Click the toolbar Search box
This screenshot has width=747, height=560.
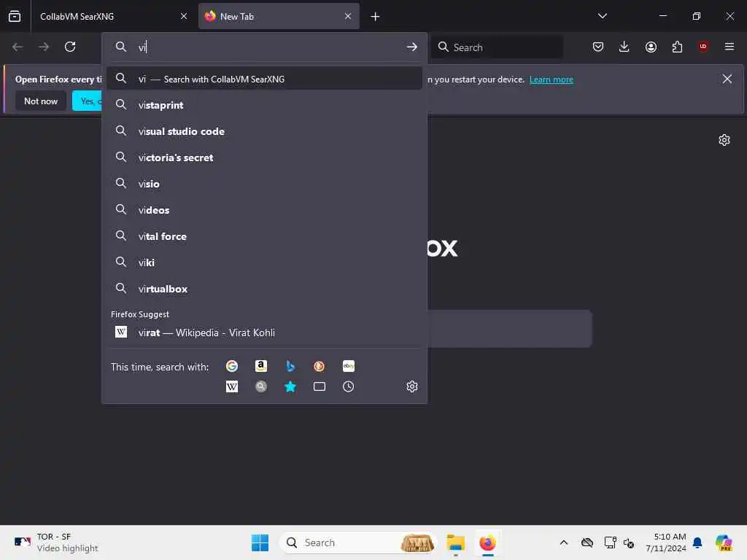(x=498, y=47)
